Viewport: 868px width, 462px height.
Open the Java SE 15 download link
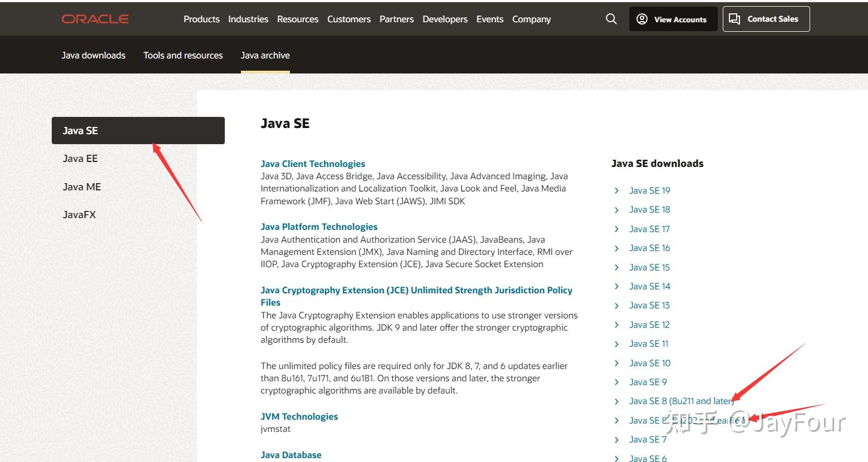click(649, 267)
